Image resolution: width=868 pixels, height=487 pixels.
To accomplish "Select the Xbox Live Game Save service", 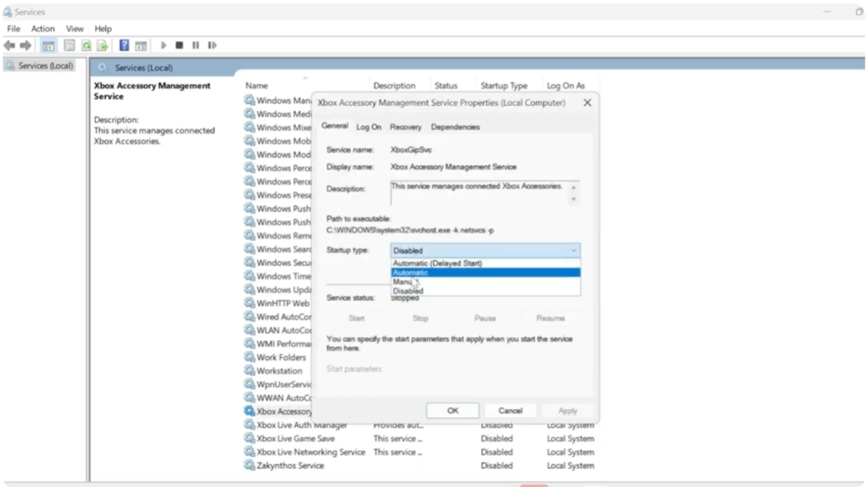I will tap(295, 439).
